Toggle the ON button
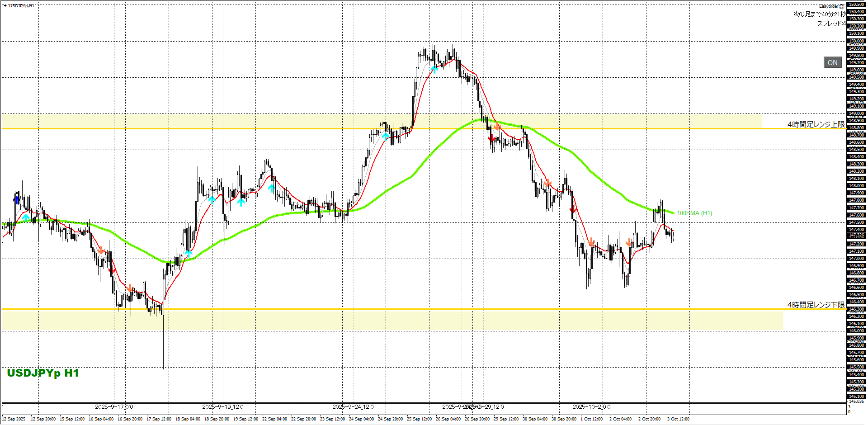 click(x=832, y=63)
